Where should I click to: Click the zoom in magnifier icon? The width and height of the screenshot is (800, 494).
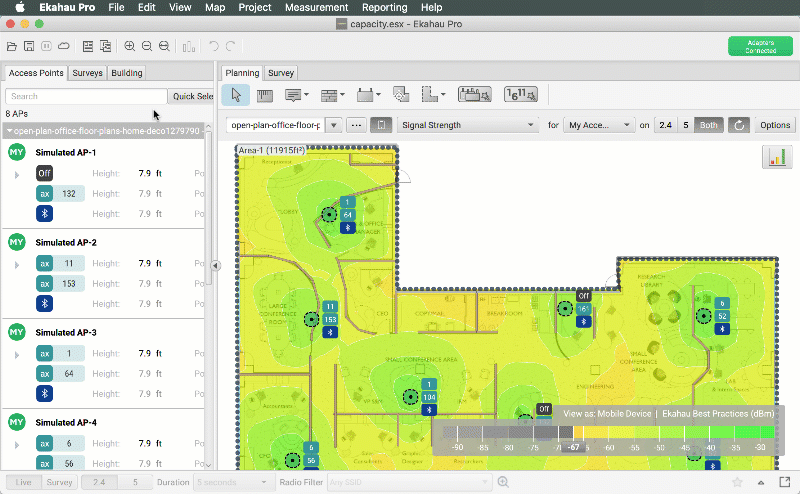pos(130,46)
